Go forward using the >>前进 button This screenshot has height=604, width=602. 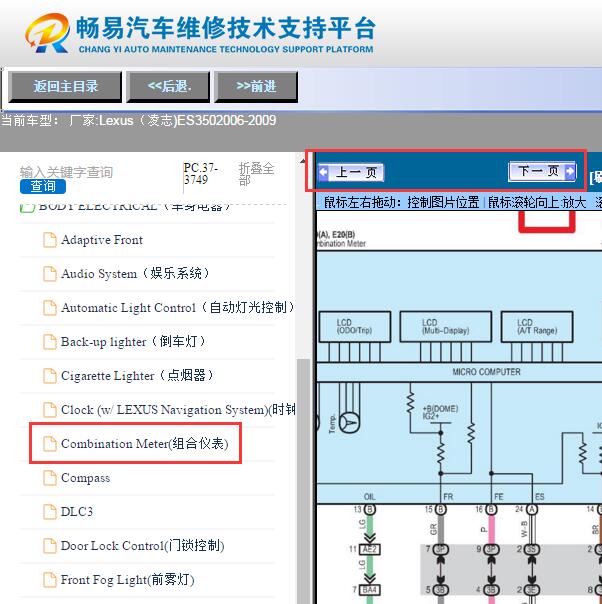[x=256, y=86]
